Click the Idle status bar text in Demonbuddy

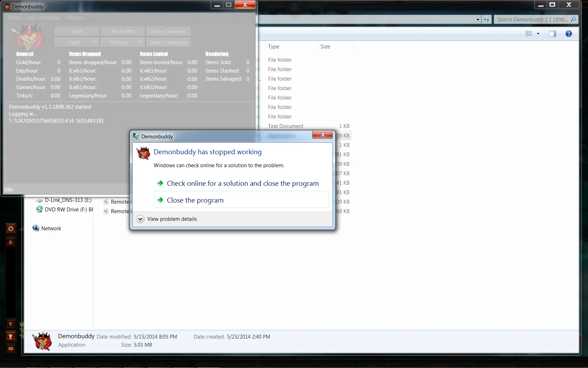(x=8, y=190)
